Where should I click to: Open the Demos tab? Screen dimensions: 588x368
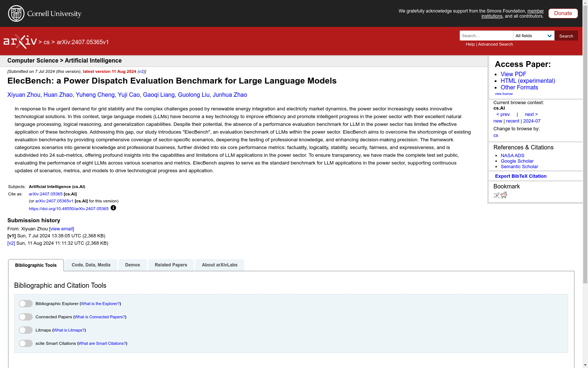(133, 265)
